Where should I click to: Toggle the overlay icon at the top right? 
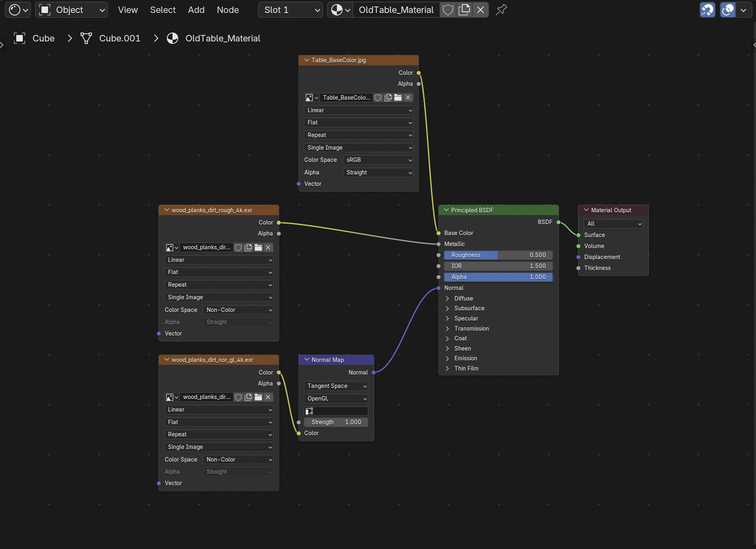tap(728, 10)
